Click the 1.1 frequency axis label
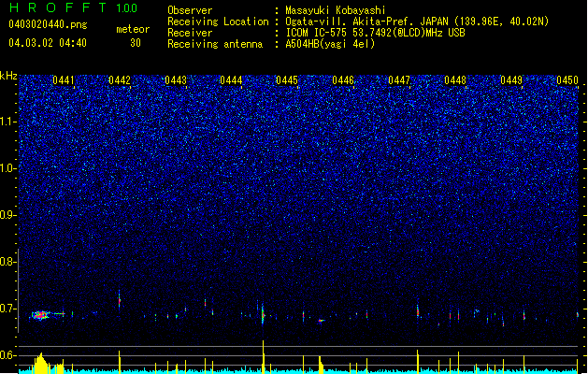The height and width of the screenshot is (374, 588). coord(8,122)
